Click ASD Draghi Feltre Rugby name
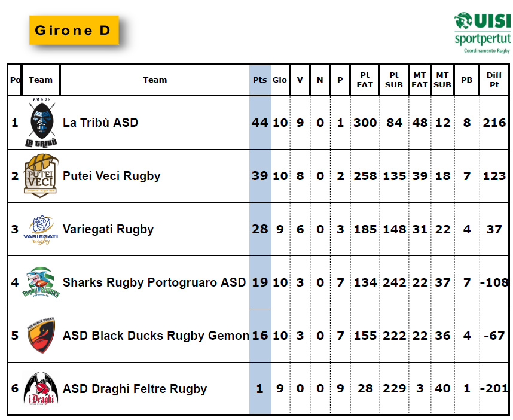 tap(135, 388)
